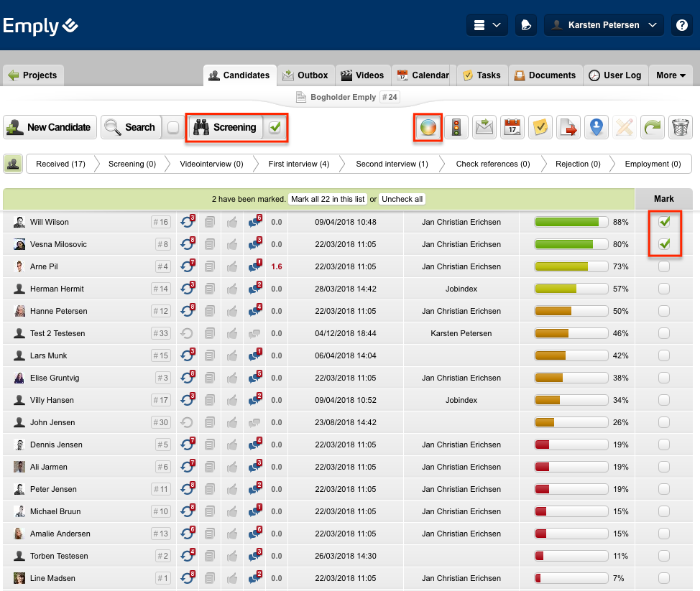This screenshot has height=591, width=700.
Task: Open the calendar icon in toolbar
Action: pos(512,128)
